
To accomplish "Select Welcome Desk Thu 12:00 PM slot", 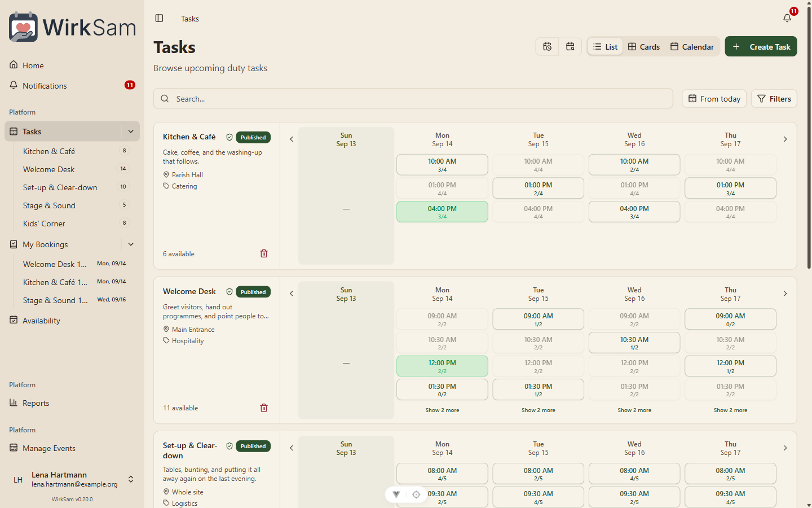I will [x=730, y=366].
